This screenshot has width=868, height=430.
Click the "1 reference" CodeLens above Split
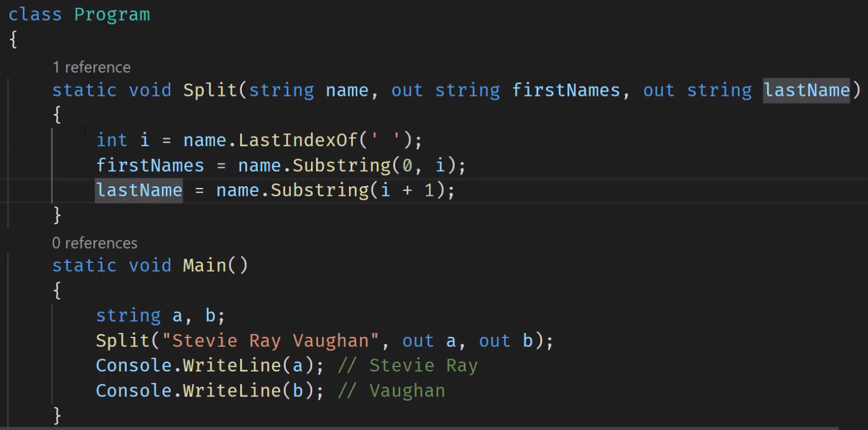(92, 67)
